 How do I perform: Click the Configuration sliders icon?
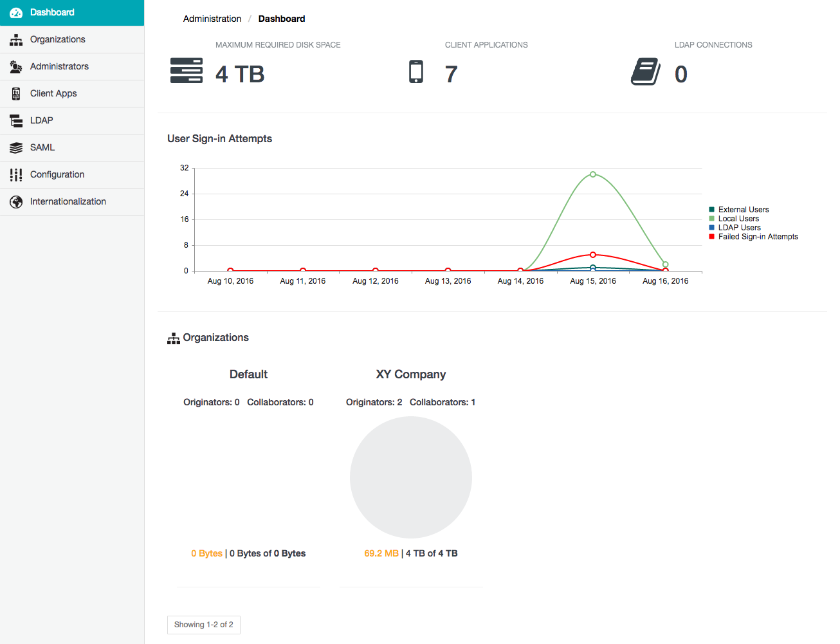16,175
